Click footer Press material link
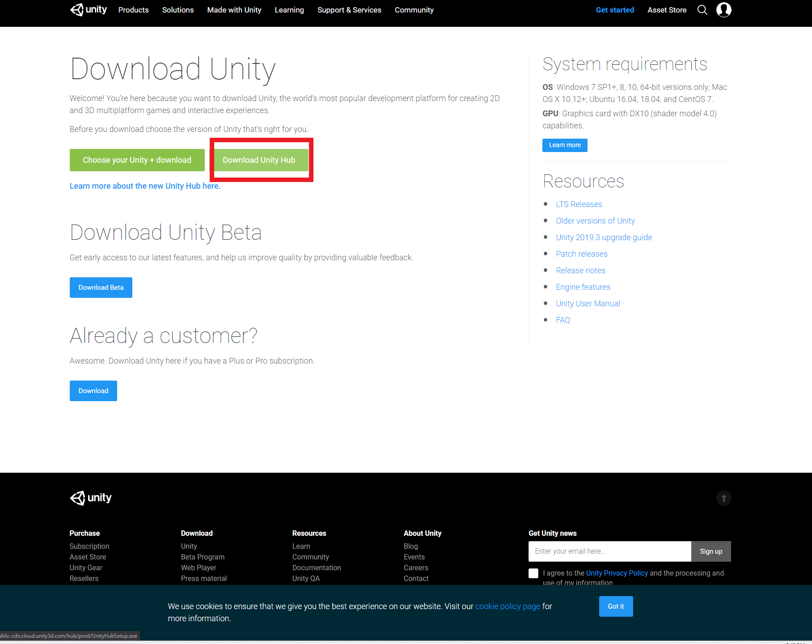 pos(204,579)
